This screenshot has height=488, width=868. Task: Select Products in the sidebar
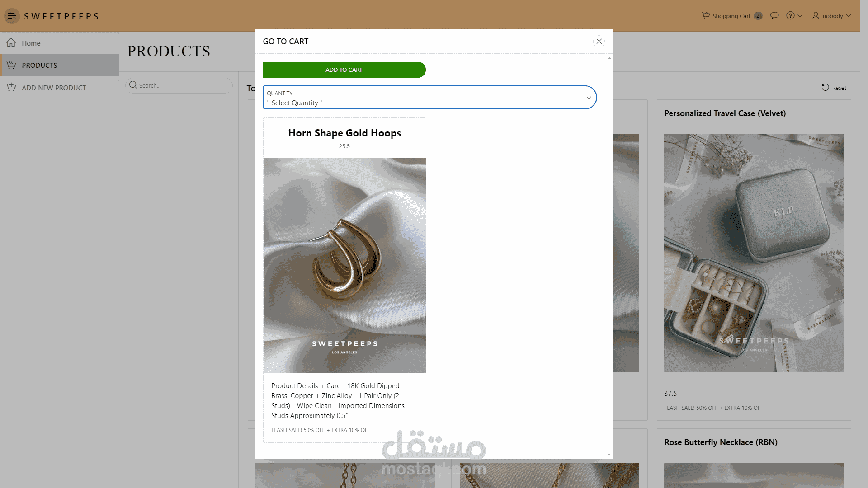pyautogui.click(x=40, y=66)
